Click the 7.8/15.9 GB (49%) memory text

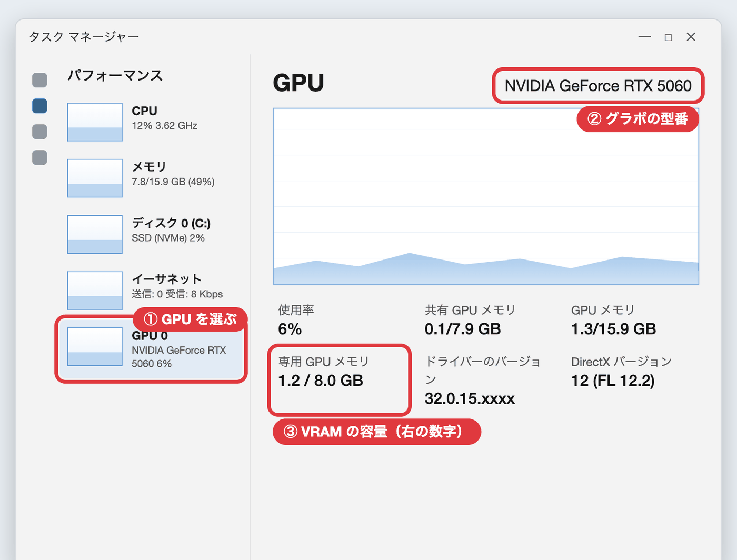click(173, 182)
